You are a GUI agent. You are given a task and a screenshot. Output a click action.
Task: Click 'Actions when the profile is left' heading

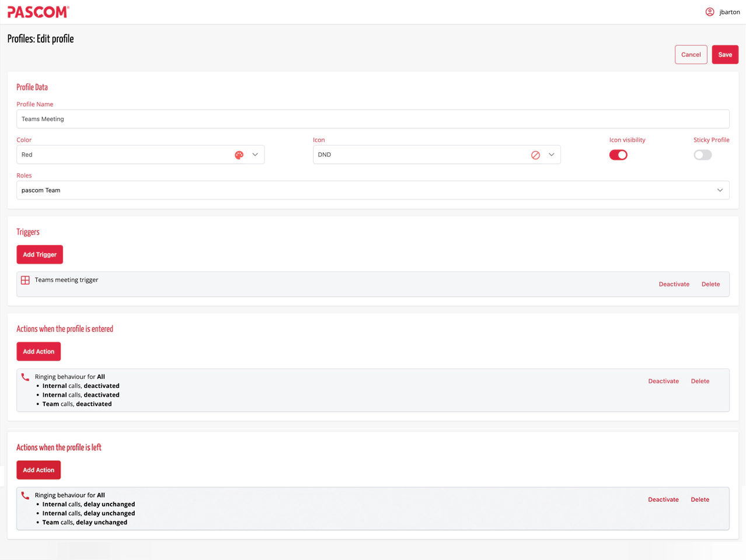tap(59, 447)
